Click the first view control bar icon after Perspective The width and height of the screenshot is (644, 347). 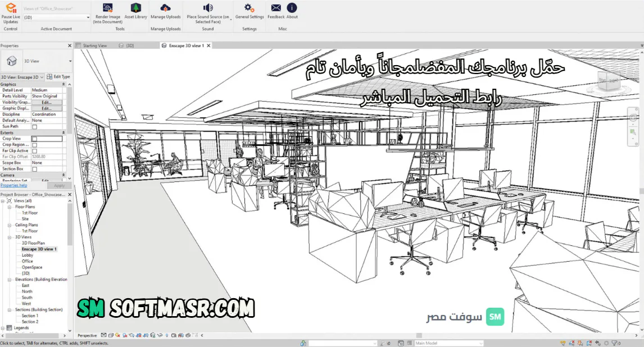(103, 335)
